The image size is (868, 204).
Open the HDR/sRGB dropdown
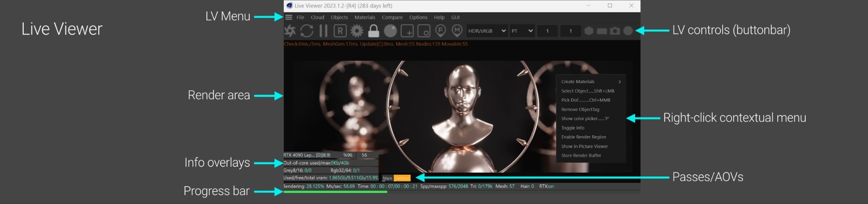pyautogui.click(x=487, y=31)
